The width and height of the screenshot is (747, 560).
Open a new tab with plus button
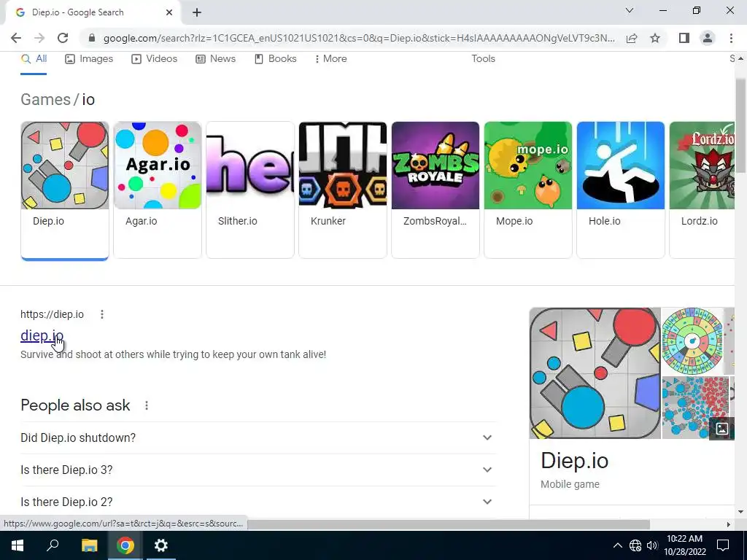tap(197, 12)
